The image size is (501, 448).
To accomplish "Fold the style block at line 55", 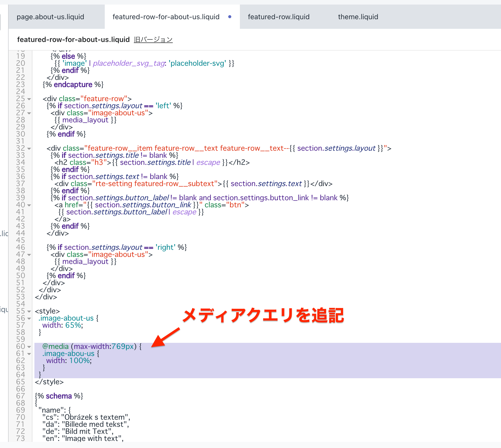I will [x=29, y=311].
